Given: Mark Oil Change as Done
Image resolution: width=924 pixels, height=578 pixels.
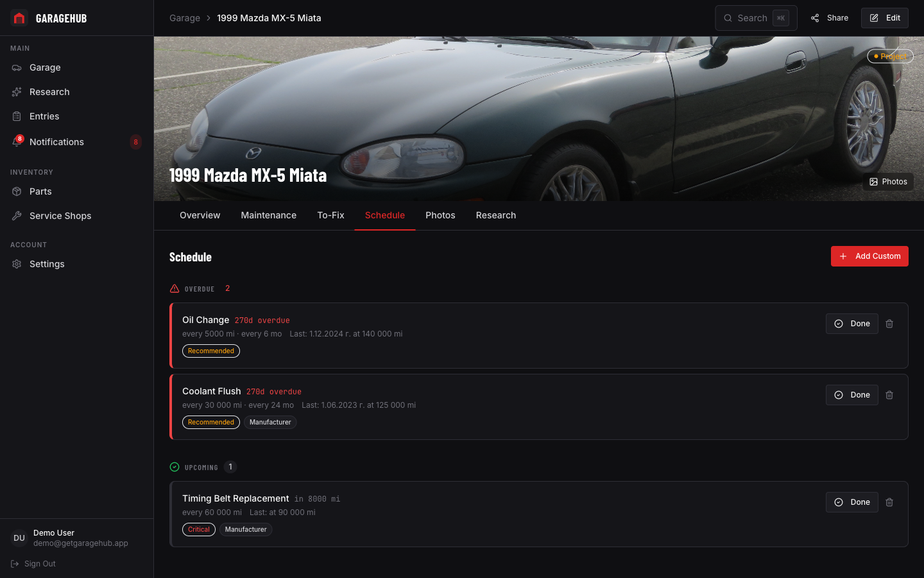Looking at the screenshot, I should (x=852, y=324).
